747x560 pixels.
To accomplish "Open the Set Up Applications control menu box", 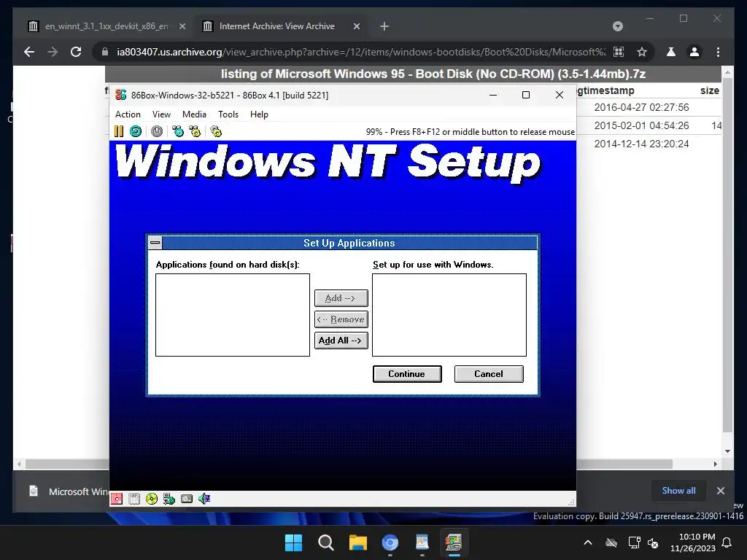I will tap(155, 243).
